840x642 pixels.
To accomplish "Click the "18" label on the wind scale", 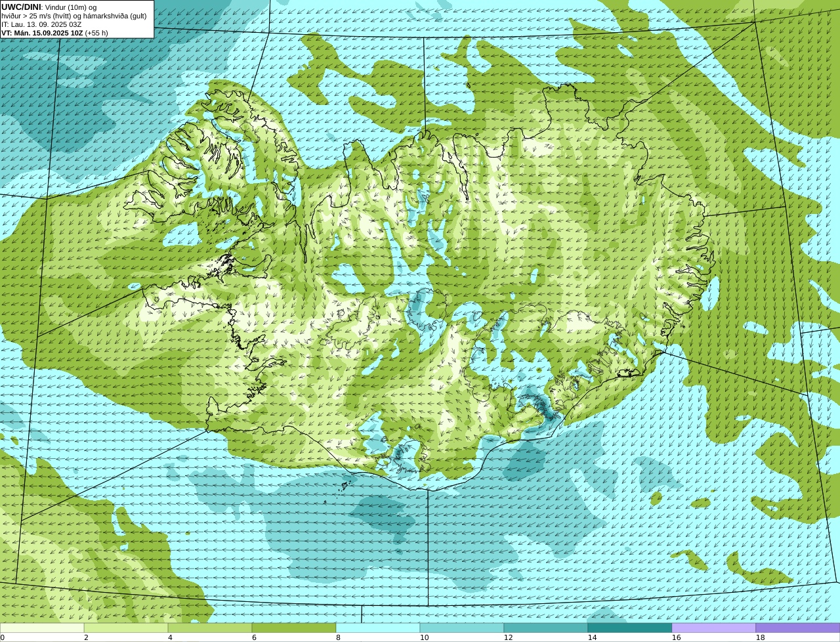I will 760,637.
